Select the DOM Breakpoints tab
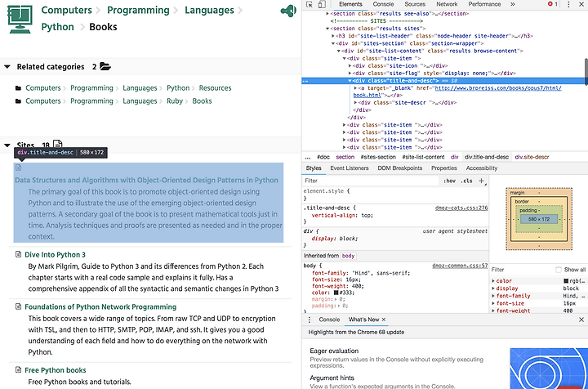This screenshot has height=389, width=588. coord(399,168)
